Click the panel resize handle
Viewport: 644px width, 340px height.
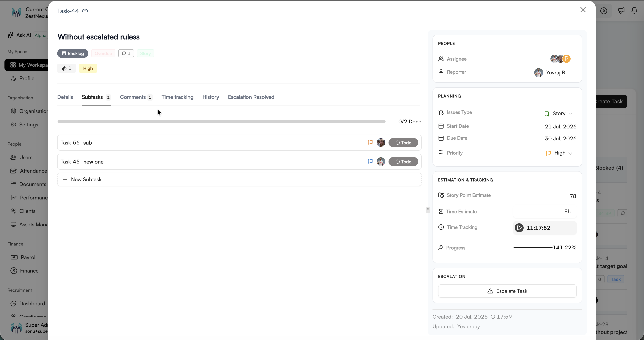428,210
